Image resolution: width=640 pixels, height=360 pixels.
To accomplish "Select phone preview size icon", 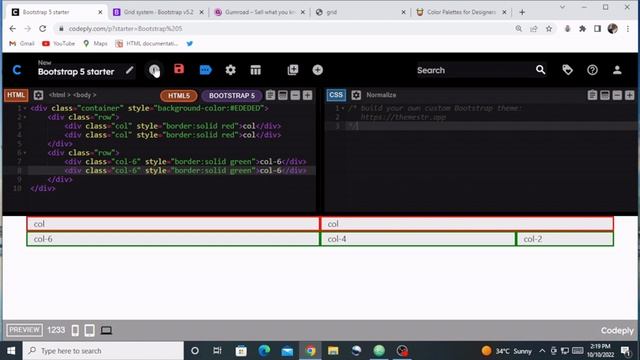I will pyautogui.click(x=75, y=330).
